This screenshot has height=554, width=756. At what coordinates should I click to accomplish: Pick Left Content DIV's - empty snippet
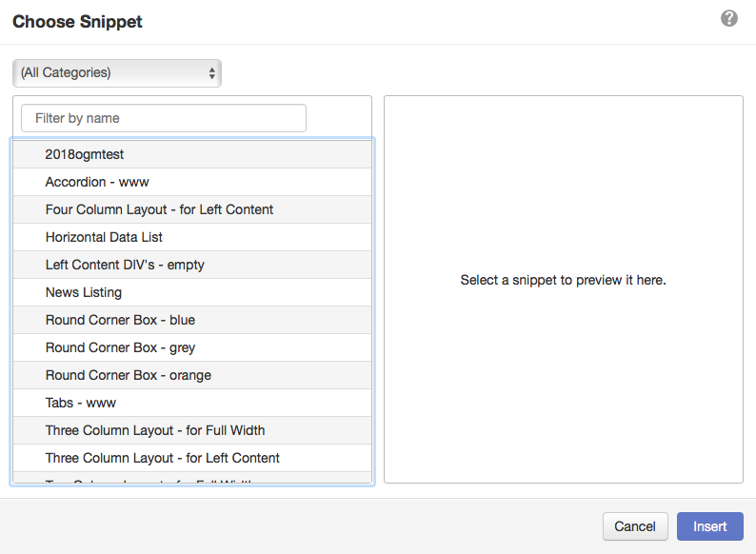(x=192, y=265)
